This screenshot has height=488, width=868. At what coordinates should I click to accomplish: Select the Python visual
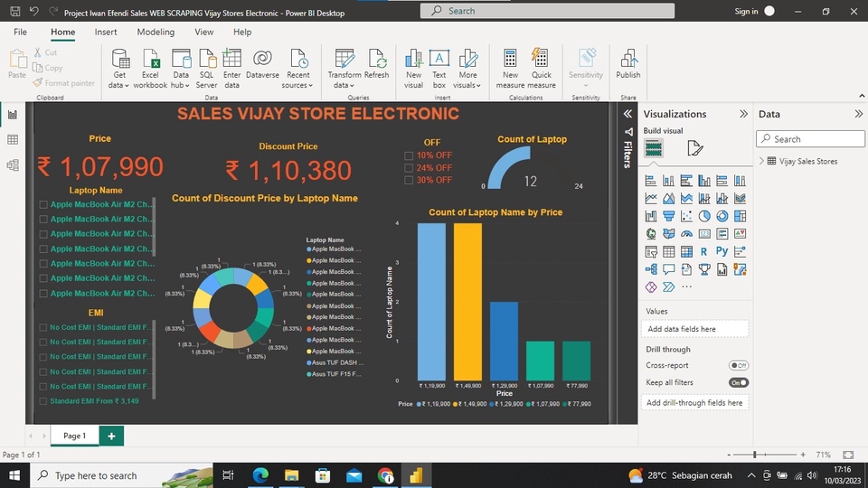[722, 251]
